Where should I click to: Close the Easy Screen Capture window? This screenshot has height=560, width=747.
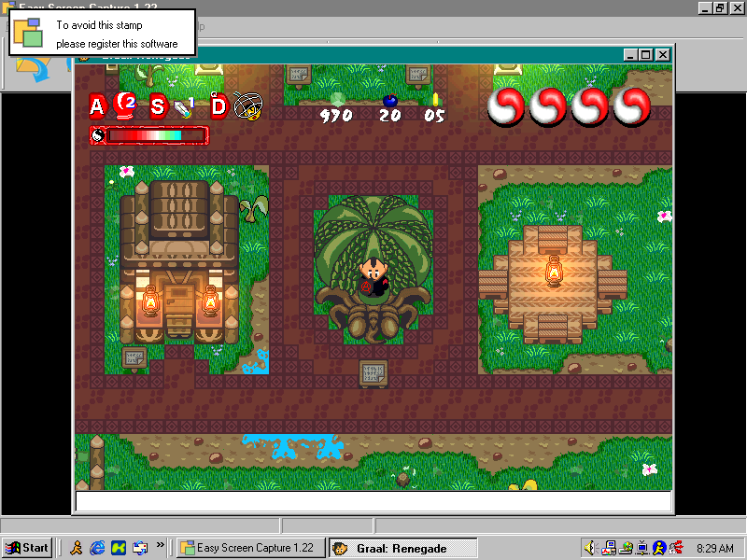click(737, 7)
